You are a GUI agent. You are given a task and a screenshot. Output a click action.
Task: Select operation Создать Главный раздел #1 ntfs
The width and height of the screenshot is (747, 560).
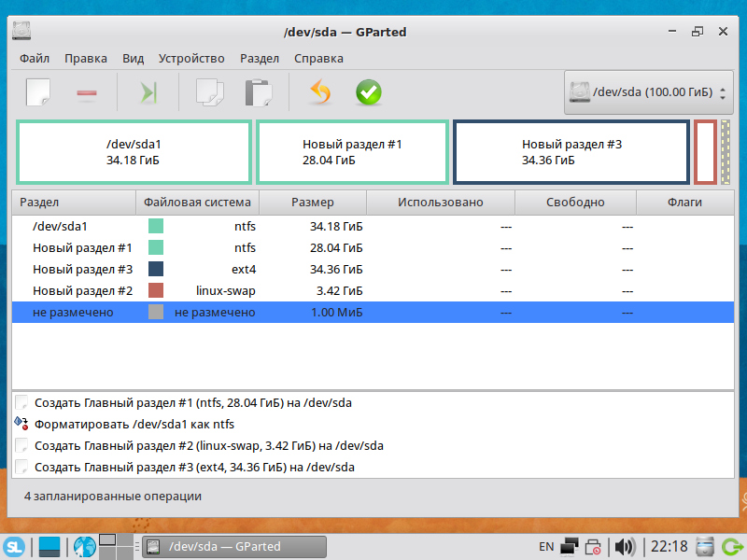tap(373, 403)
